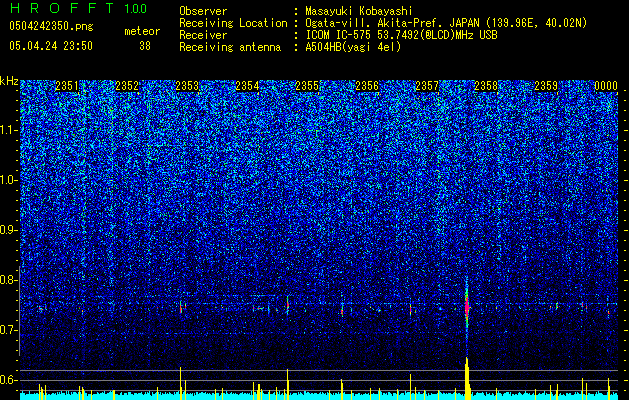Click the strong meteor echo before 2358
Viewport: 629px width, 400px height.
click(x=467, y=307)
